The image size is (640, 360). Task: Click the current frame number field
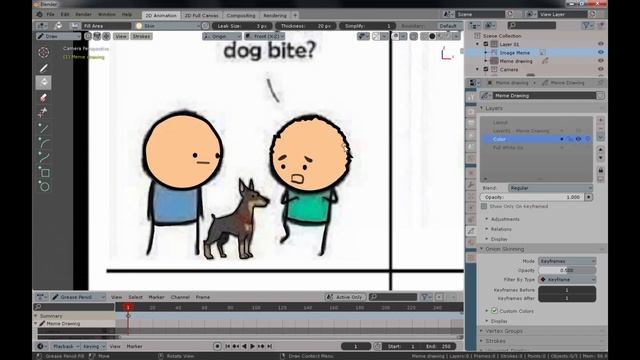point(356,346)
